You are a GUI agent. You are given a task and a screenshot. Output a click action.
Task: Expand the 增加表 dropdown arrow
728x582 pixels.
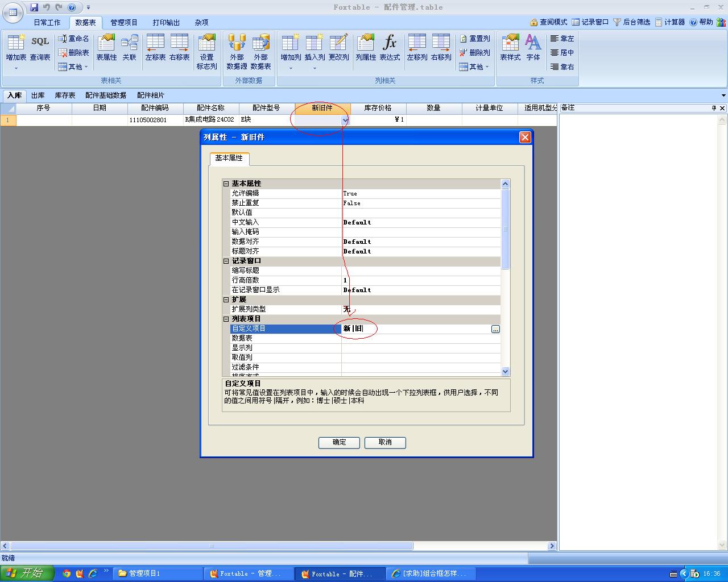click(16, 68)
